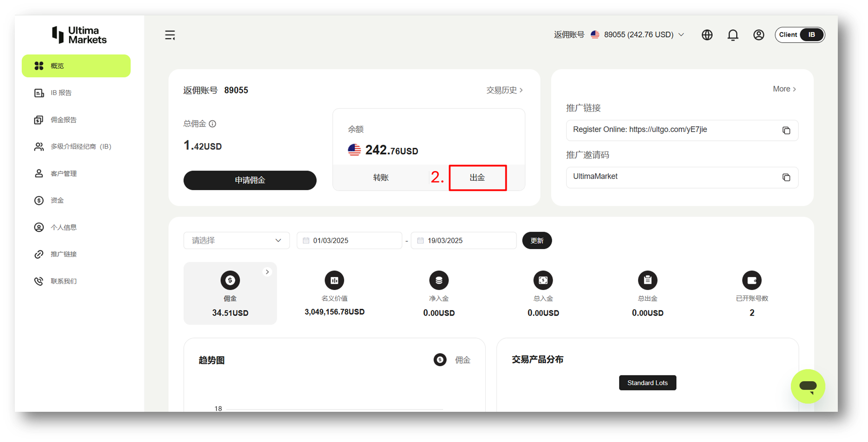Copy the promotion link Register Online
Viewport: 868px width, 442px height.
point(786,131)
